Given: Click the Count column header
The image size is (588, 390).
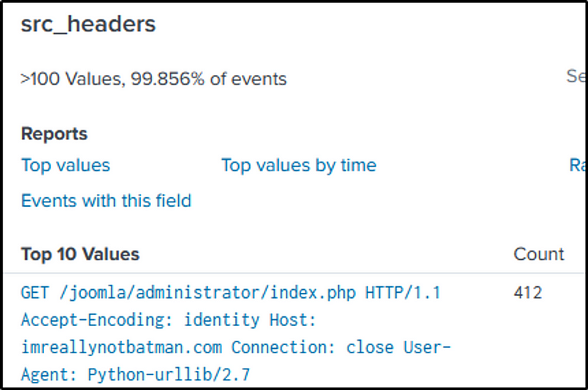Looking at the screenshot, I should pyautogui.click(x=539, y=255).
